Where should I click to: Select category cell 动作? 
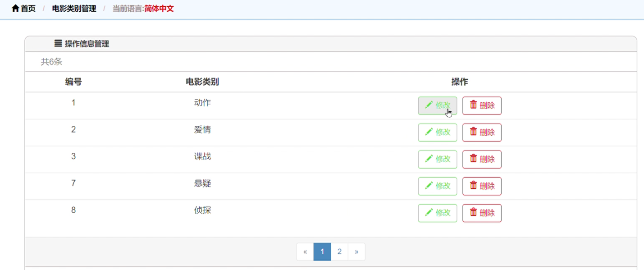[202, 103]
